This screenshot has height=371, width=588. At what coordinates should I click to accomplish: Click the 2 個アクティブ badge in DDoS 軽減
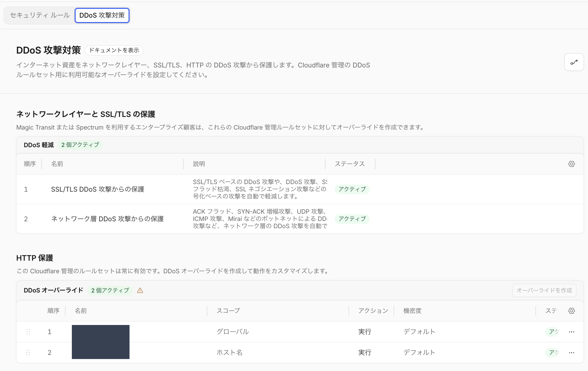coord(80,145)
